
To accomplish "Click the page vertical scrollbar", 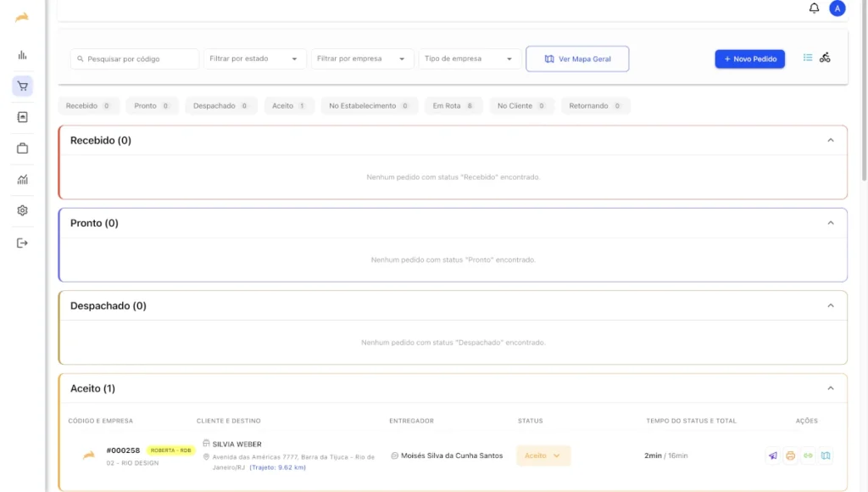I will (x=864, y=92).
